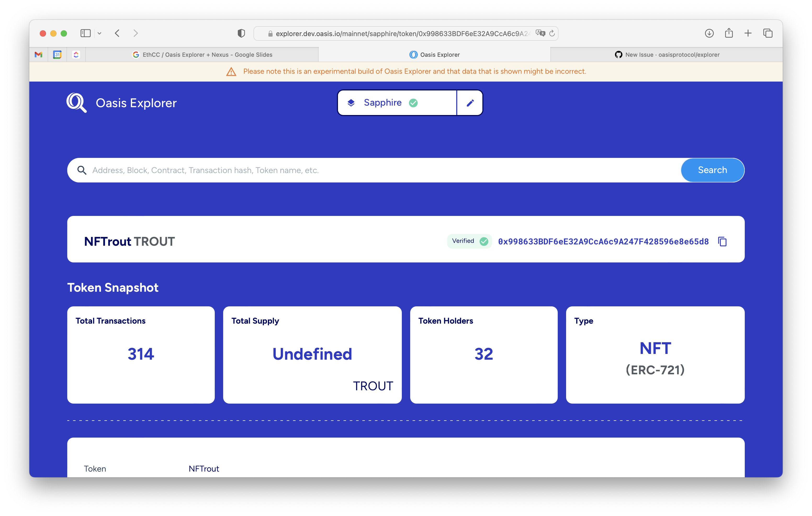The width and height of the screenshot is (812, 516).
Task: Open the network edit pencil icon
Action: 470,102
